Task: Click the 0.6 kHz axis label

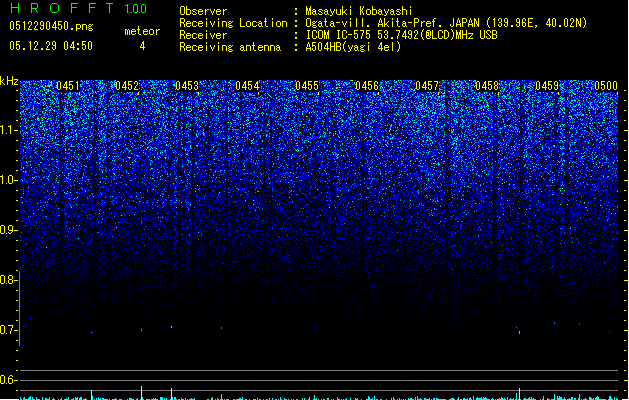Action: click(9, 380)
